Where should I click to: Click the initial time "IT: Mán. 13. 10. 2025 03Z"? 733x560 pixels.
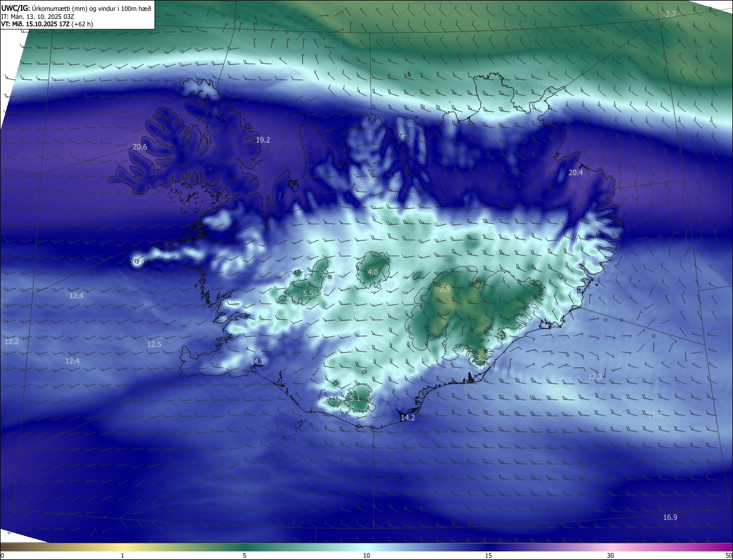point(38,17)
